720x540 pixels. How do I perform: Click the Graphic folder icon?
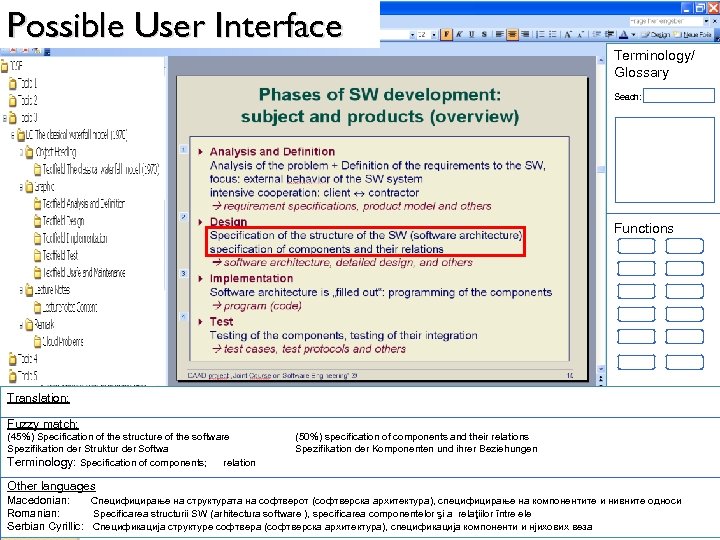(29, 187)
